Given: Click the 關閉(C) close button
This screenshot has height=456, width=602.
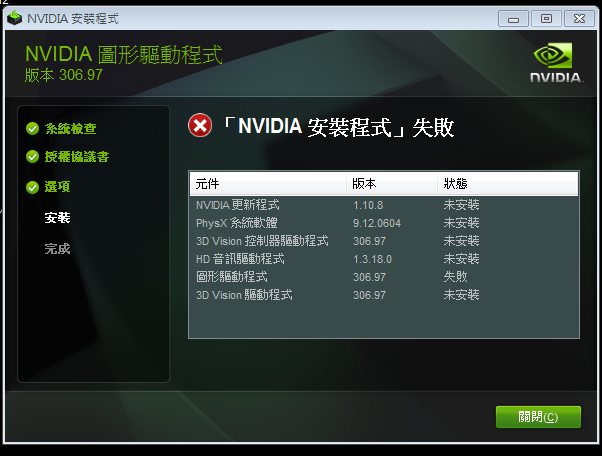Looking at the screenshot, I should click(538, 417).
